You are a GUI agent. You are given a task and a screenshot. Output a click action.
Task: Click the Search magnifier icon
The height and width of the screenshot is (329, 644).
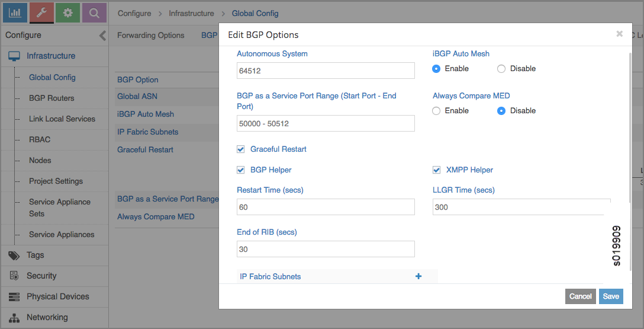[94, 12]
